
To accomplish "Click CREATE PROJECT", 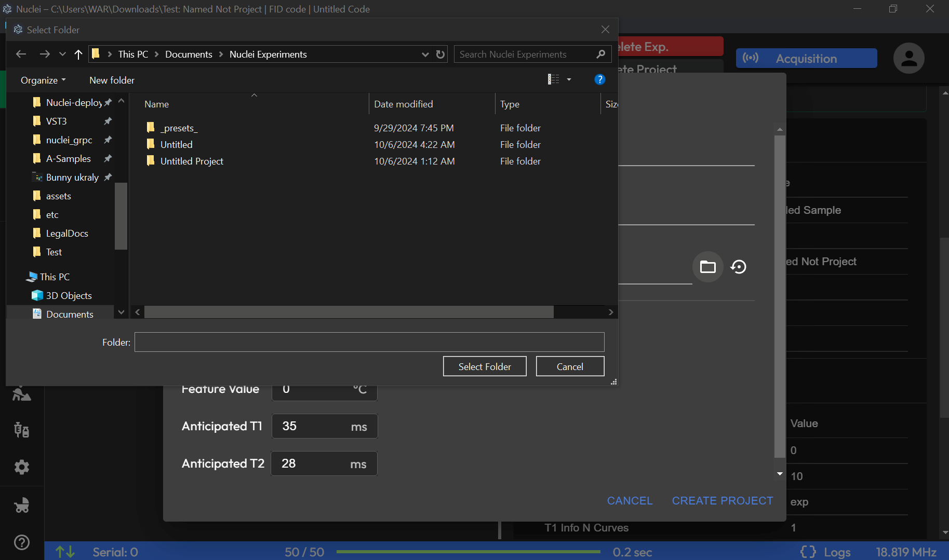I will click(723, 501).
